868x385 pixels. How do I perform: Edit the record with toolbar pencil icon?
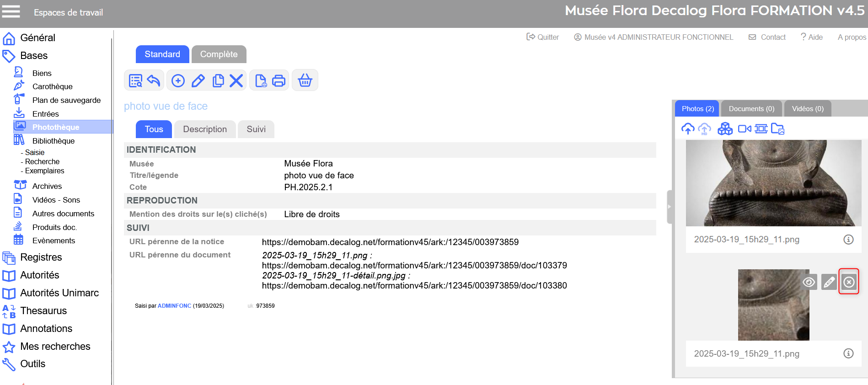click(x=198, y=81)
